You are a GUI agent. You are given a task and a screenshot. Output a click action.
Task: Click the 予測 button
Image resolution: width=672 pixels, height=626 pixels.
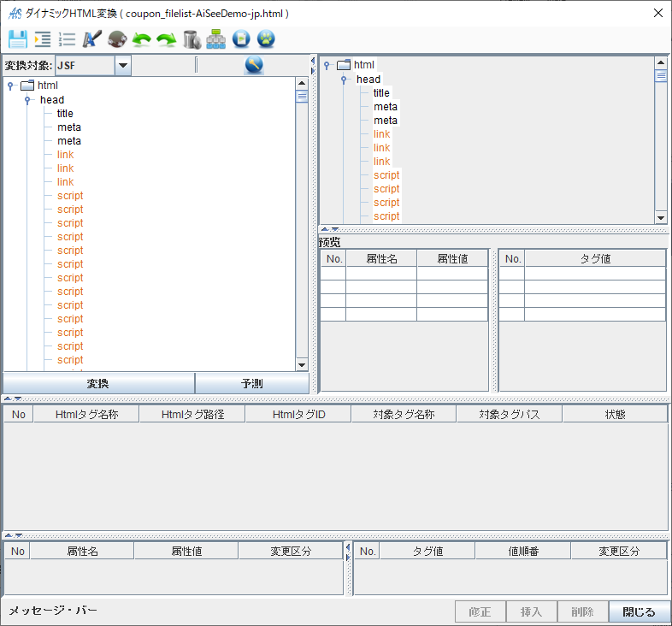252,383
